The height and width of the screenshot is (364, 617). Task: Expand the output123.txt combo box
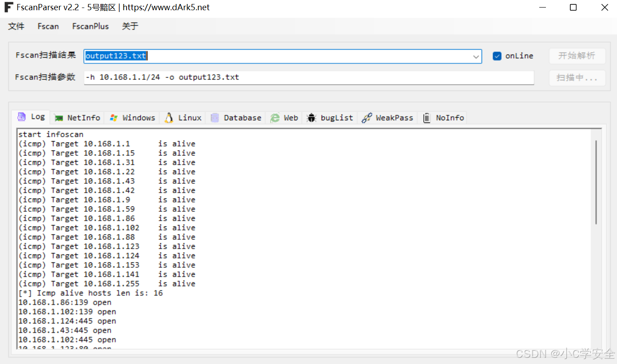tap(475, 56)
